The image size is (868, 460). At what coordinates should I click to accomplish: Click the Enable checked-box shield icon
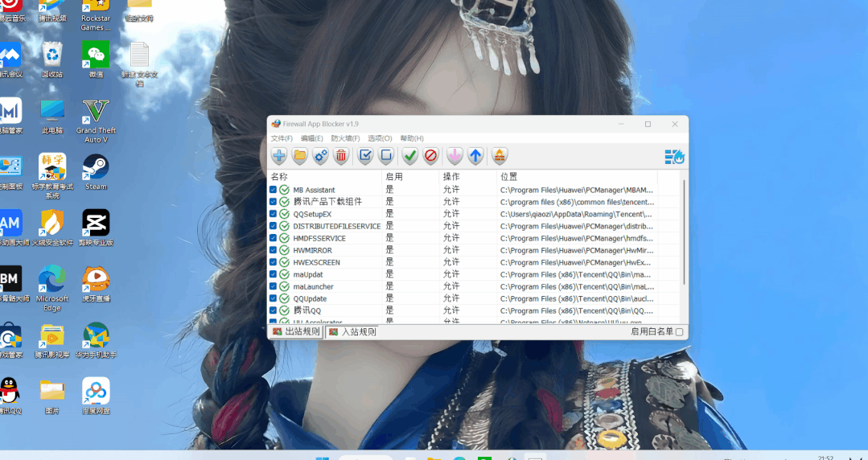pyautogui.click(x=365, y=156)
